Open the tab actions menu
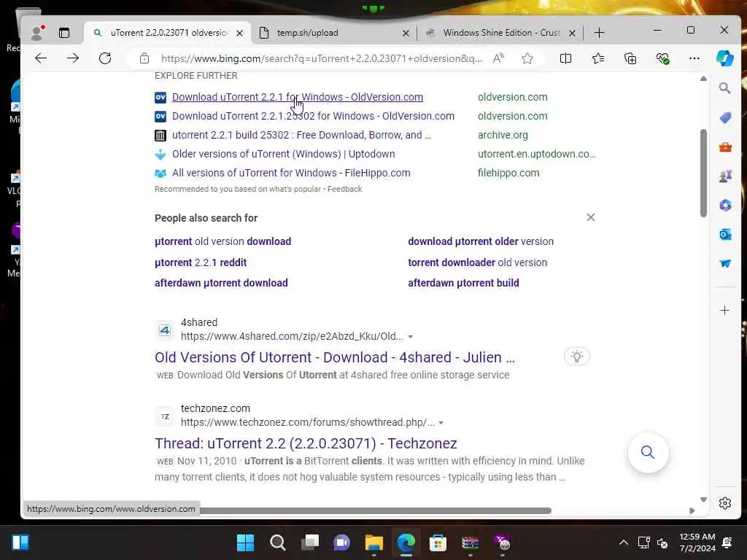 pyautogui.click(x=64, y=32)
